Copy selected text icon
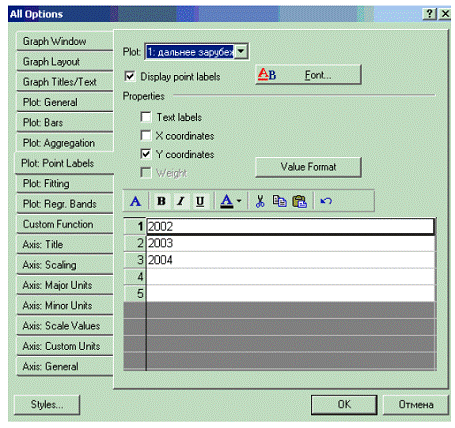Screen dimensions: 455x428 (279, 201)
